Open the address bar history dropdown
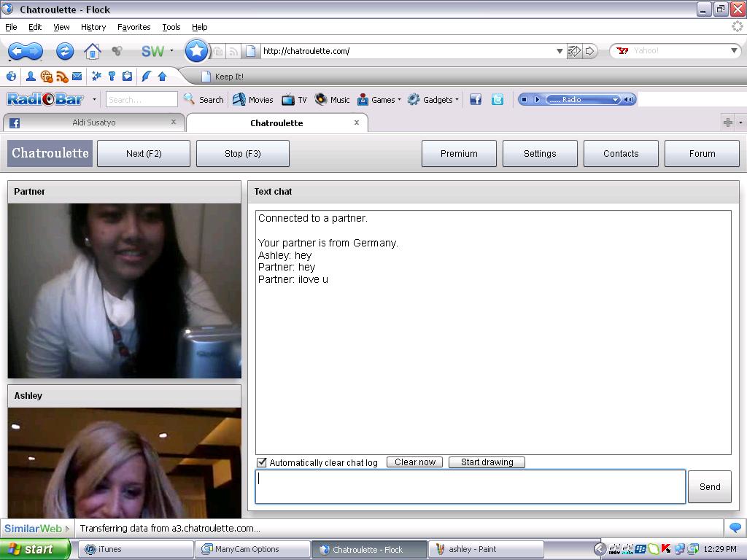Screen dimensions: 747x560 click(560, 51)
